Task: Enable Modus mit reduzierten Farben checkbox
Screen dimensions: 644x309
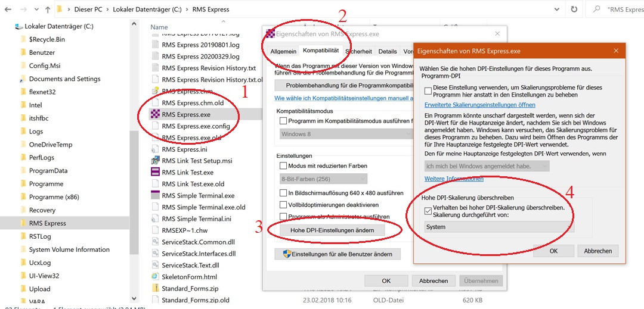Action: point(283,166)
